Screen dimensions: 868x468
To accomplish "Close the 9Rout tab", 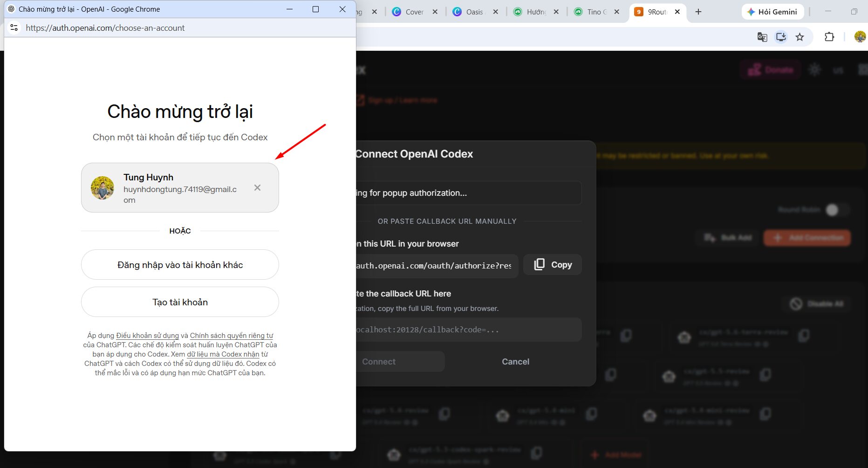I will [677, 12].
